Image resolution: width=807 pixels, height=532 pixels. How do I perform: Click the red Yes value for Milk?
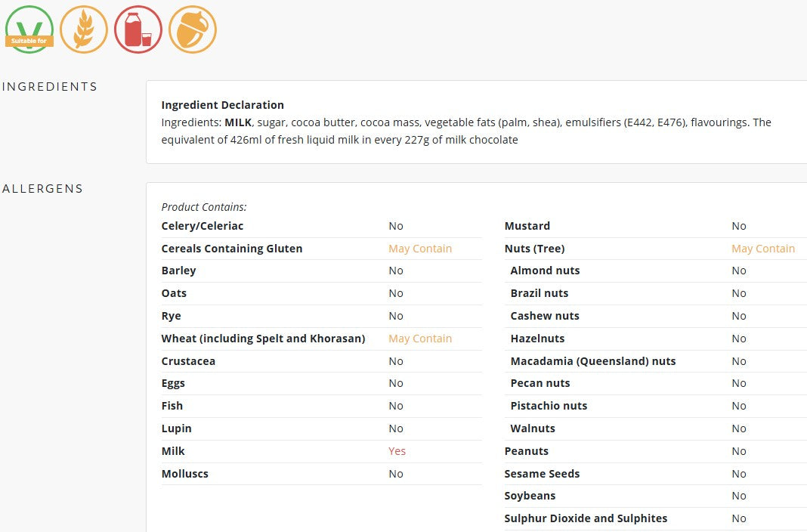397,451
